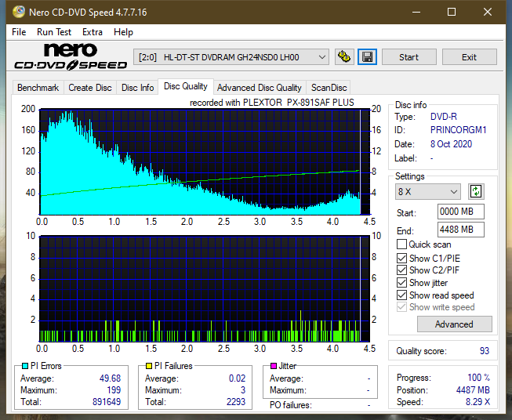This screenshot has width=512, height=420.
Task: Click the Position value 4487 MB
Action: coord(473,390)
